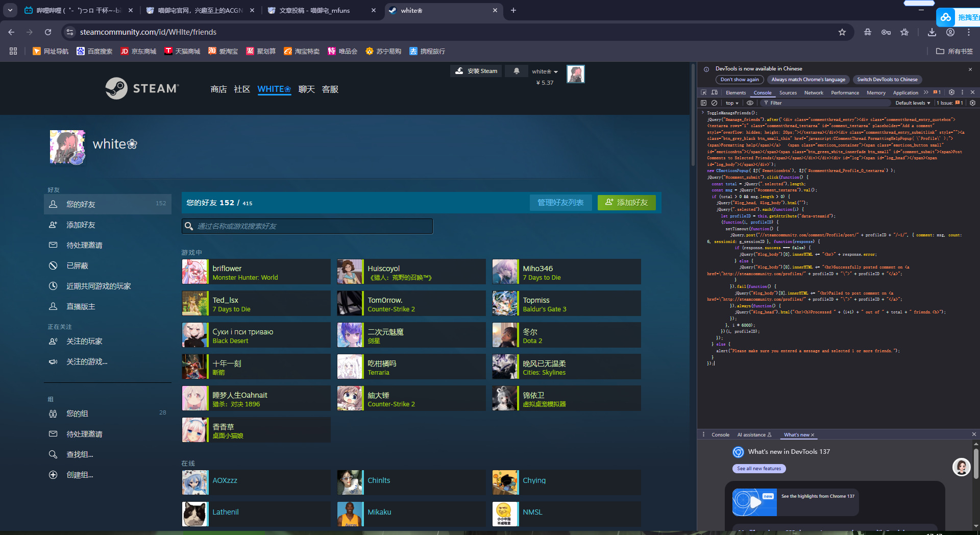This screenshot has height=535, width=980.
Task: Open 创建组 create group entry
Action: [x=108, y=475]
